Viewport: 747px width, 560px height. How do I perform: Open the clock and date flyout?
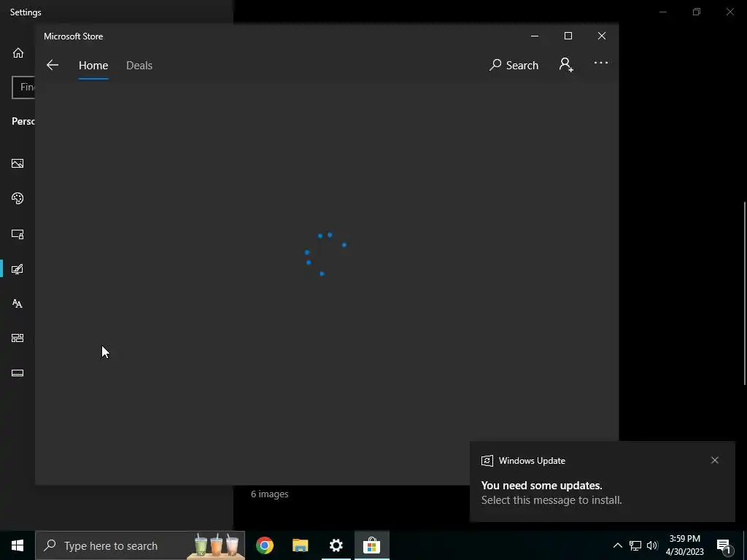point(684,545)
